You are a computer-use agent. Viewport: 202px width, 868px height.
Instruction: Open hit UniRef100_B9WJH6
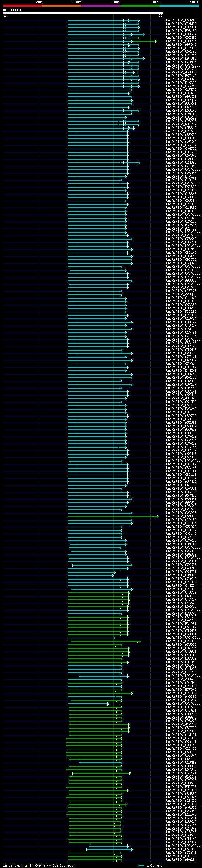[181, 433]
